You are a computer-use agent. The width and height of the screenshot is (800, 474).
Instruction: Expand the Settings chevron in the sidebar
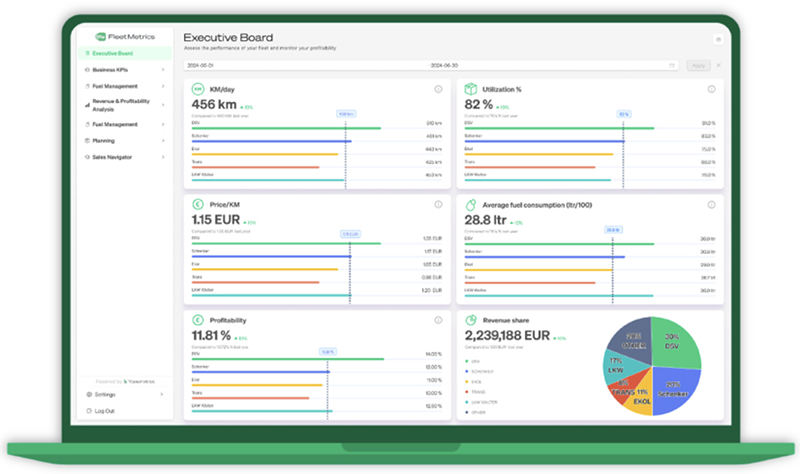[x=164, y=395]
